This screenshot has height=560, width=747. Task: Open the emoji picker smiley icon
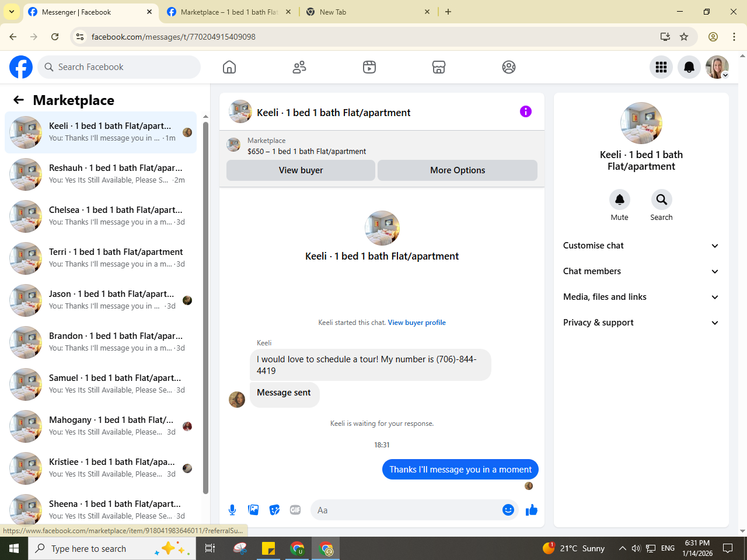pyautogui.click(x=508, y=510)
